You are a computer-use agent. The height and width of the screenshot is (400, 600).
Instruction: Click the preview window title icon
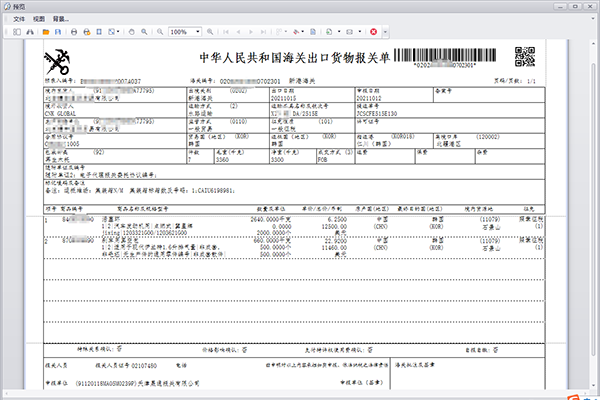tap(7, 7)
